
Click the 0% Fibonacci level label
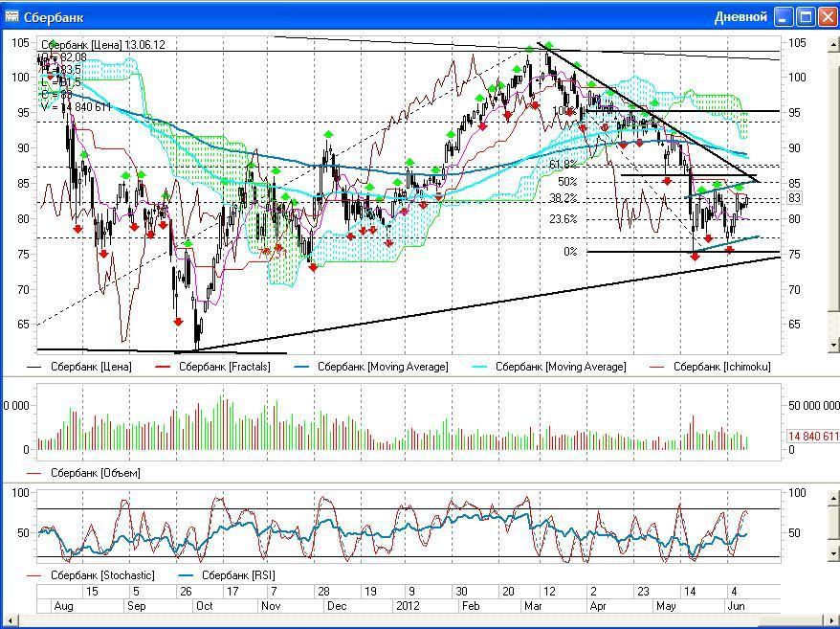(x=570, y=252)
